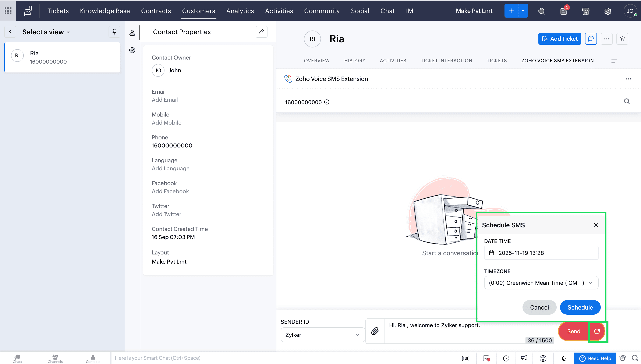The height and width of the screenshot is (364, 641).
Task: Open the Sender ID Zylker dropdown
Action: click(x=322, y=335)
